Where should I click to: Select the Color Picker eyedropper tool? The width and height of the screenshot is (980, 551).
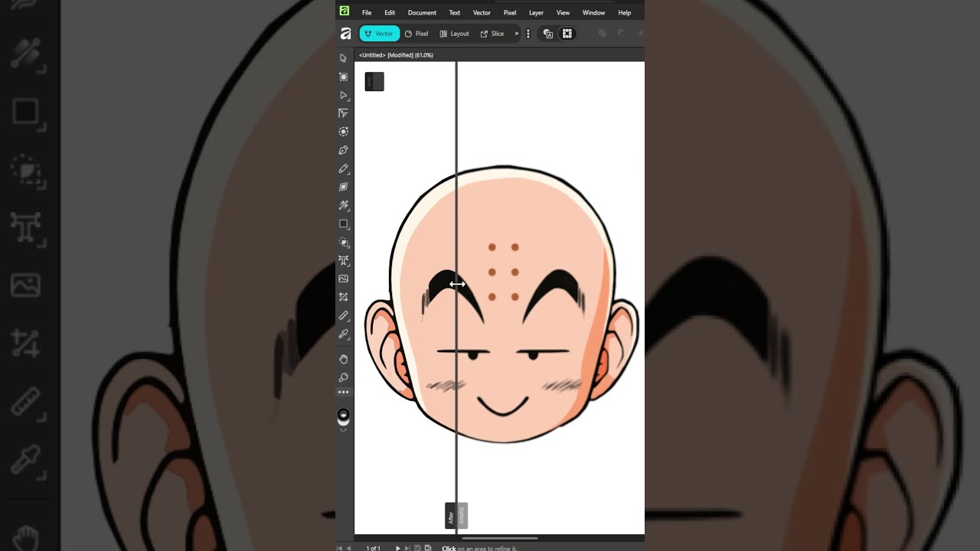coord(343,334)
